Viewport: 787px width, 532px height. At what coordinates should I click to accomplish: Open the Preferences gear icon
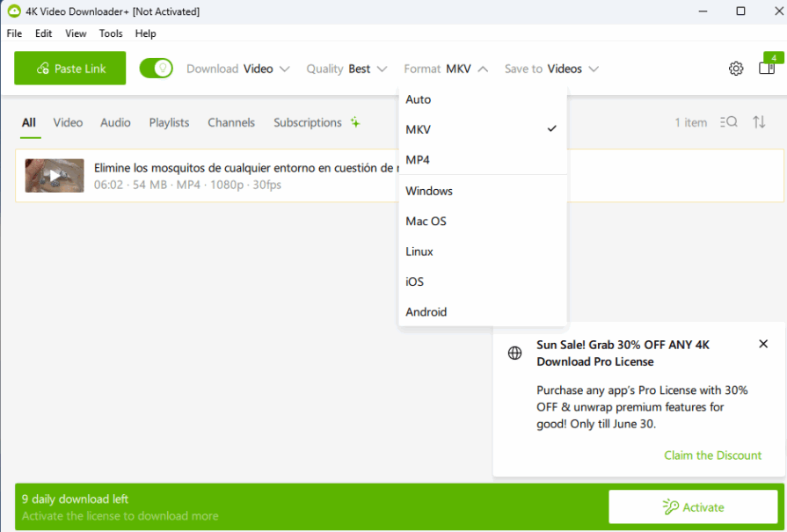[736, 69]
